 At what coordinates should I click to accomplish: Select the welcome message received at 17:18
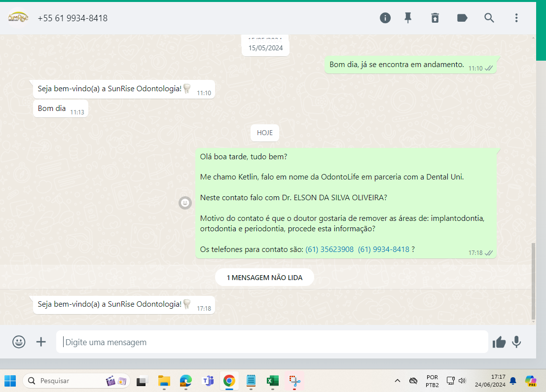124,305
